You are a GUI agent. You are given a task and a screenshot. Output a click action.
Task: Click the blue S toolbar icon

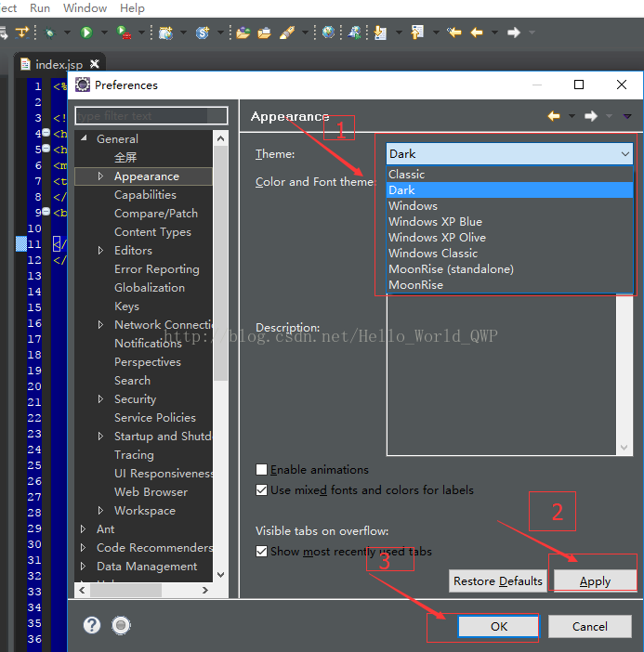(203, 32)
